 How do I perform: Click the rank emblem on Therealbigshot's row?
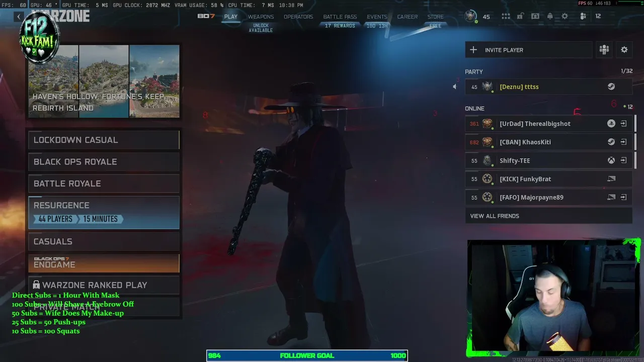pos(487,123)
